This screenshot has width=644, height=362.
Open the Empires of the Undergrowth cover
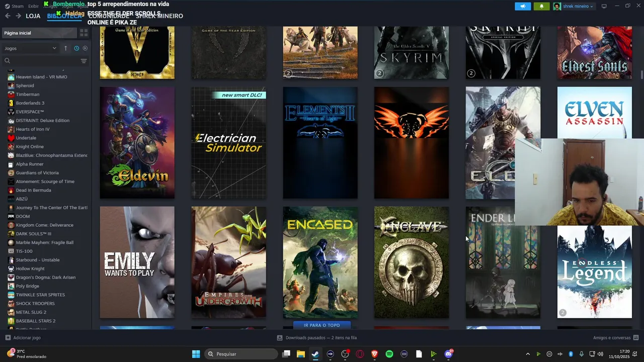[229, 262]
